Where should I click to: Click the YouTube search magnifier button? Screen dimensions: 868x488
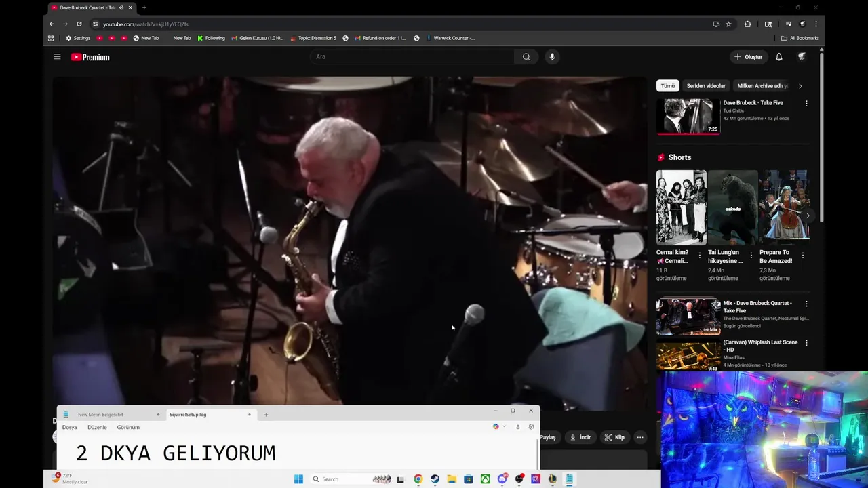(x=526, y=57)
